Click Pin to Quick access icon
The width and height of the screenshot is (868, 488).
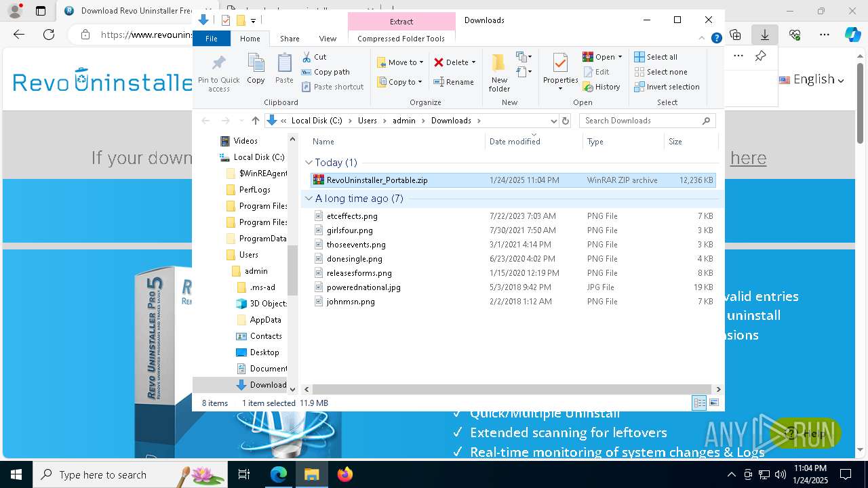click(218, 73)
